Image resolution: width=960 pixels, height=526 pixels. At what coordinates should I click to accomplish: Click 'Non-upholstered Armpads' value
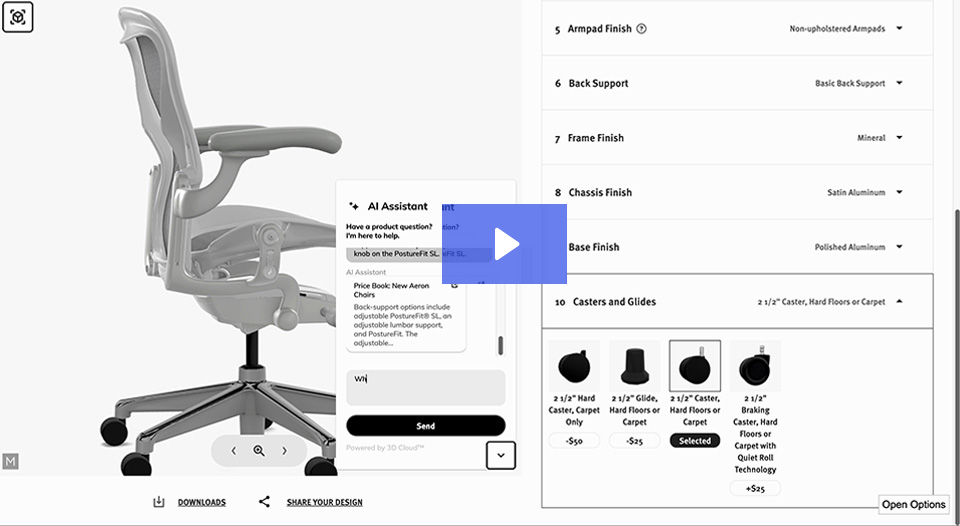pos(837,29)
